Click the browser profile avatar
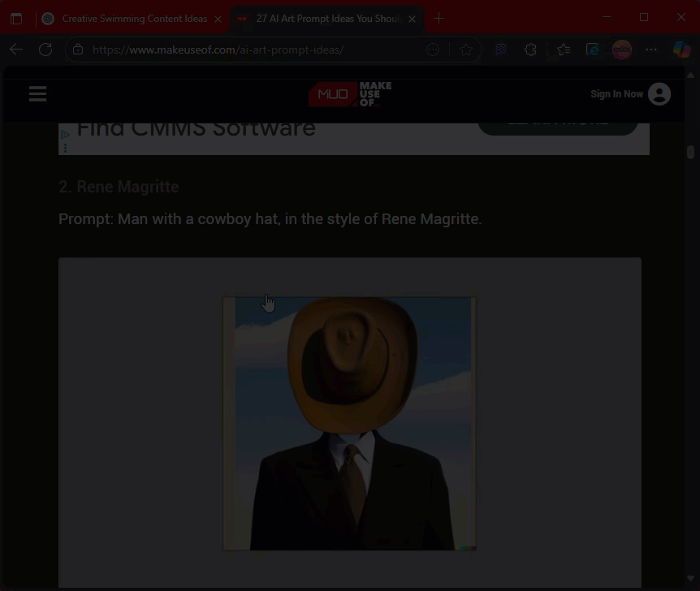Viewport: 700px width, 591px height. [622, 50]
